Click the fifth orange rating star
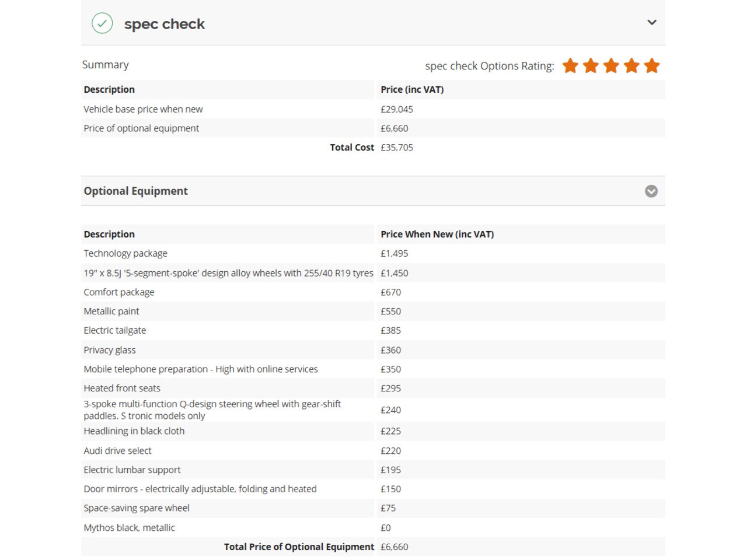This screenshot has width=747, height=560. (652, 66)
